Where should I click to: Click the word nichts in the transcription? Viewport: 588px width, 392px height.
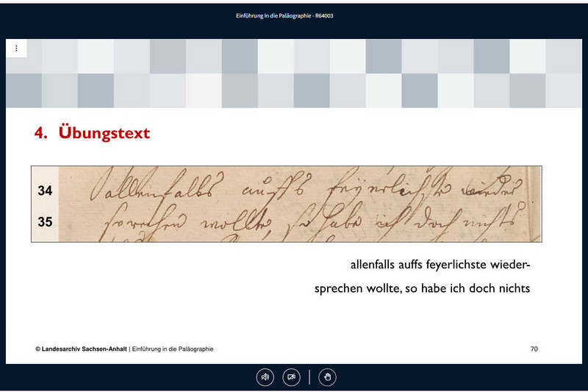(x=512, y=288)
